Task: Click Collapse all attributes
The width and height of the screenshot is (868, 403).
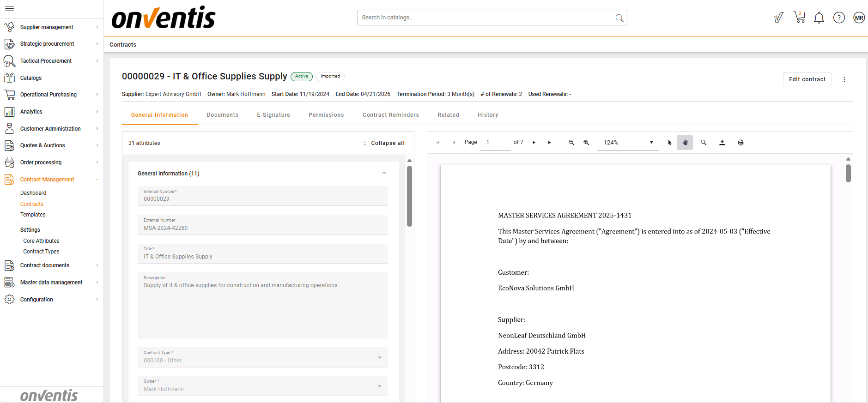Action: (x=384, y=143)
